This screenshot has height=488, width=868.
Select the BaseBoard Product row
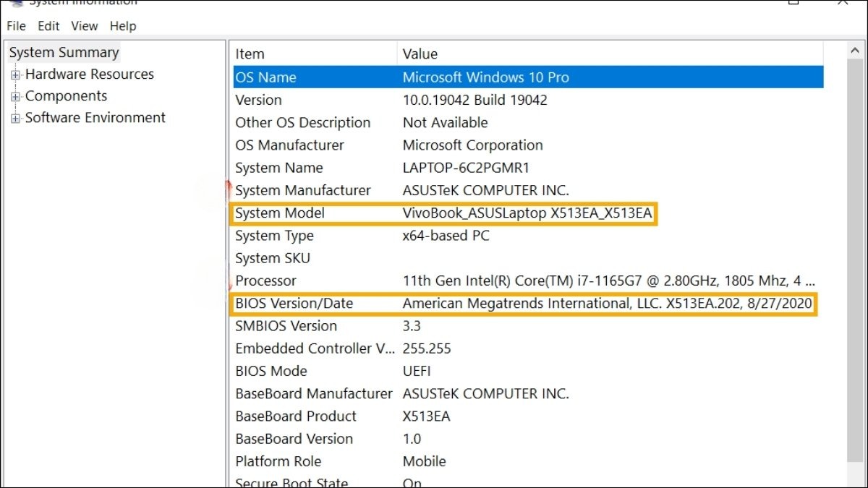click(528, 416)
